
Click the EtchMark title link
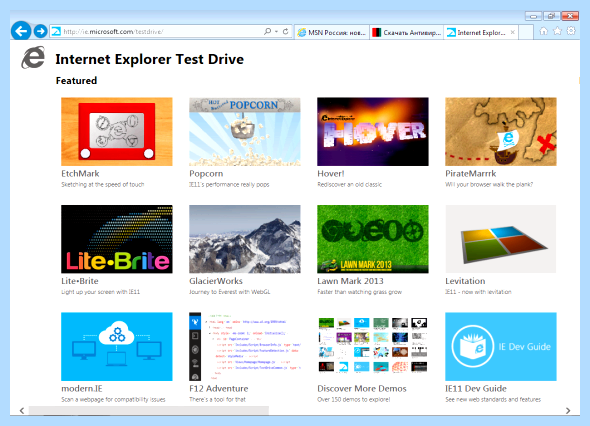click(80, 173)
